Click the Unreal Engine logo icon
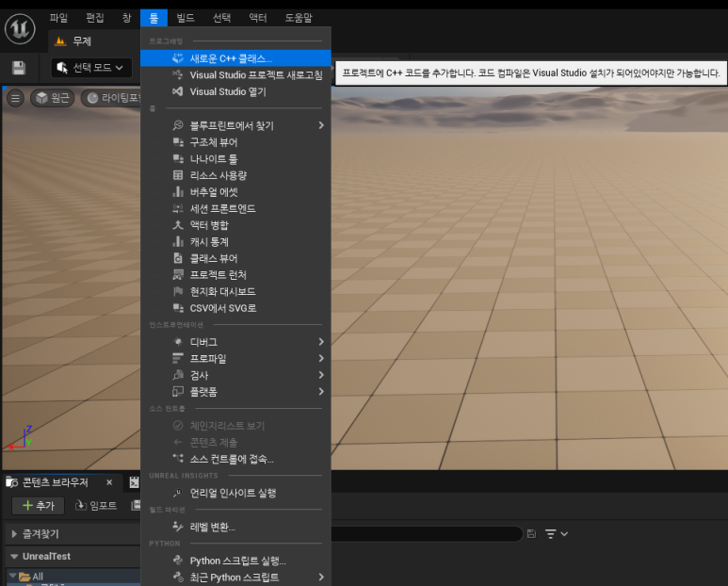This screenshot has width=728, height=586. [x=20, y=29]
